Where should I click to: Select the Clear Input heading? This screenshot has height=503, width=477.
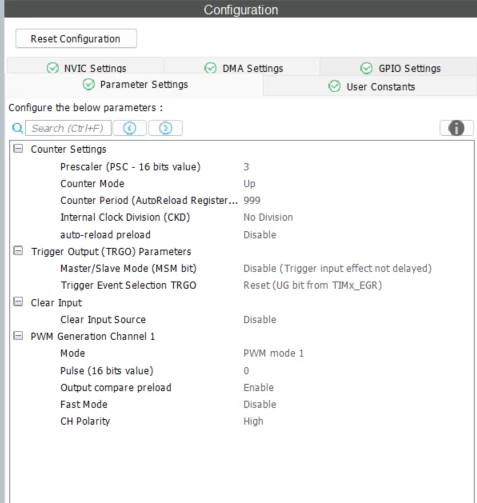coord(56,303)
